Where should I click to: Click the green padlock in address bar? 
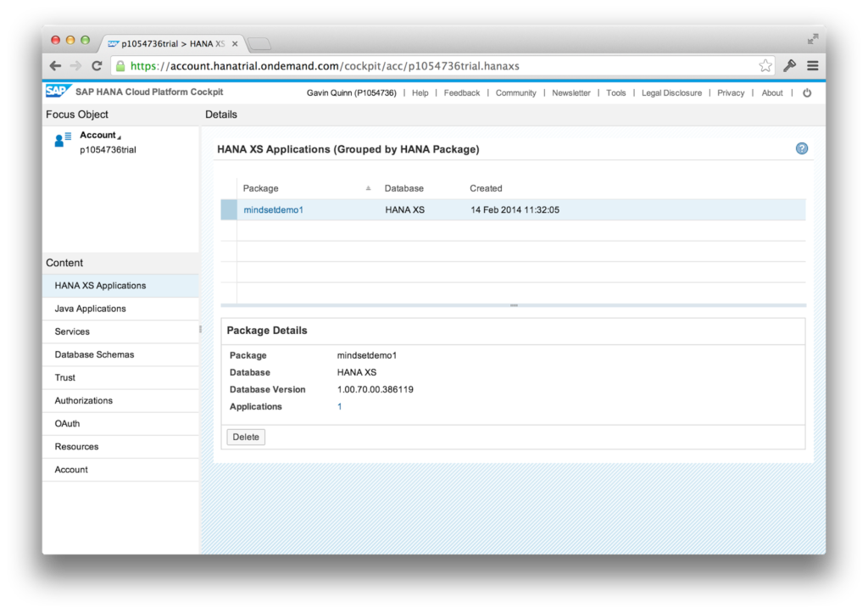click(x=120, y=66)
